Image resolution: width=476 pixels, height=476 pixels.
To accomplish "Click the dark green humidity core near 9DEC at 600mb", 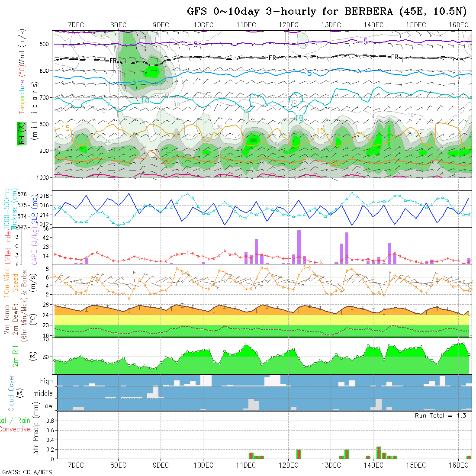I will (152, 71).
